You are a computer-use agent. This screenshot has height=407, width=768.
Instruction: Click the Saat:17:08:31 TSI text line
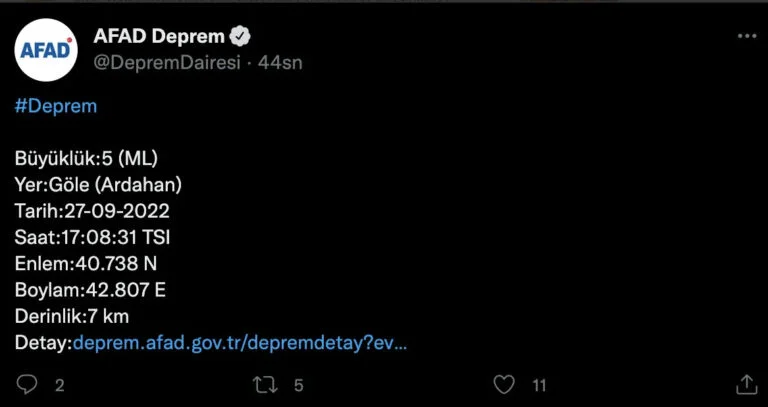coord(93,238)
